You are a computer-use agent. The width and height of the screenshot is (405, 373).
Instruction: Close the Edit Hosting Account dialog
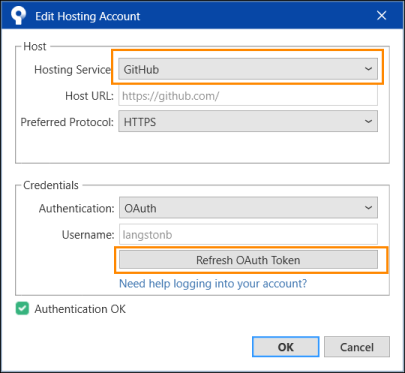(x=381, y=15)
